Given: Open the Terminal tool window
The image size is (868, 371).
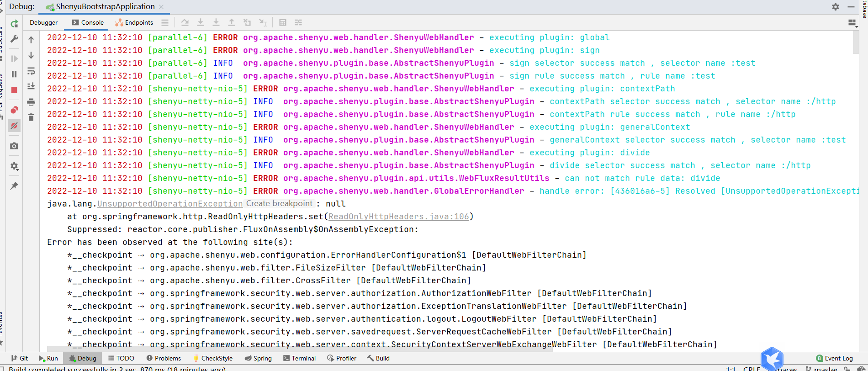Looking at the screenshot, I should 299,358.
